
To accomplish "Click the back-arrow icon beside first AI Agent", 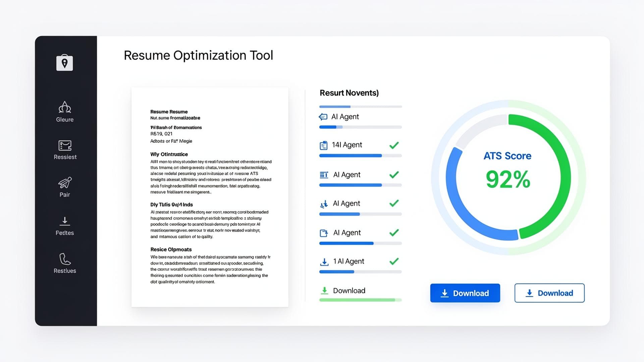I will click(323, 117).
